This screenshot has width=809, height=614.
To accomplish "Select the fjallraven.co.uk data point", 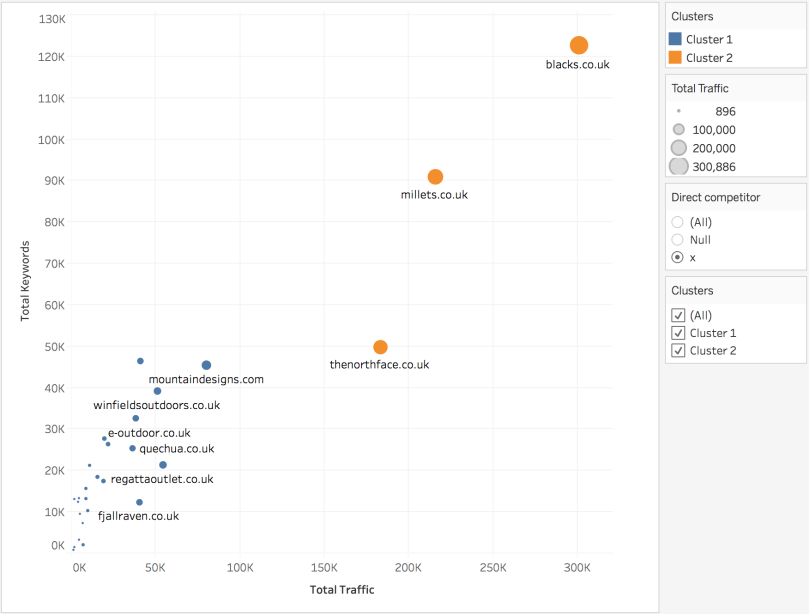I will tap(139, 502).
